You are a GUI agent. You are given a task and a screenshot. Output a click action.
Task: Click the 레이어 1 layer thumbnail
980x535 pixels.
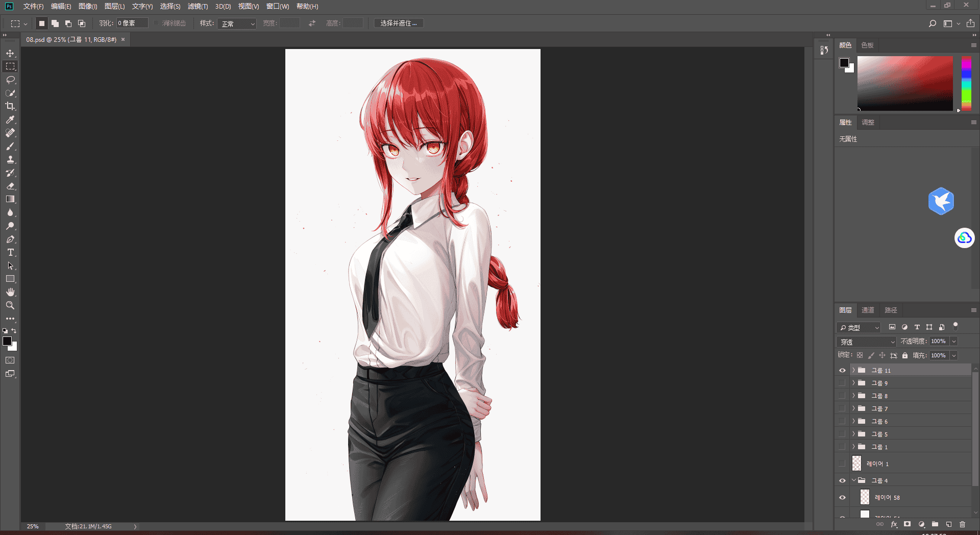tap(856, 464)
